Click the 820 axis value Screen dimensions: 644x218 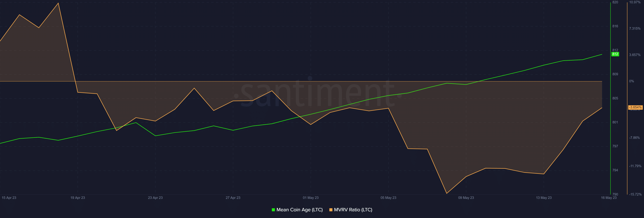click(615, 2)
